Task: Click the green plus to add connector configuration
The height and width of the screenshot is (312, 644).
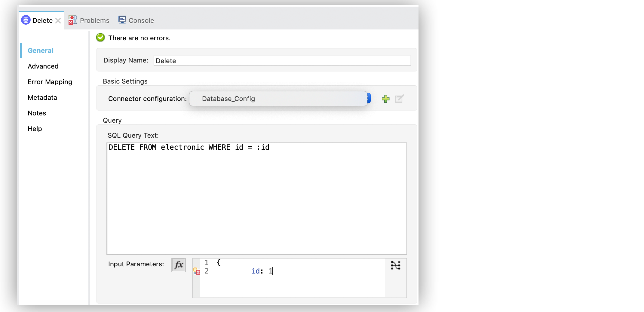Action: (385, 99)
